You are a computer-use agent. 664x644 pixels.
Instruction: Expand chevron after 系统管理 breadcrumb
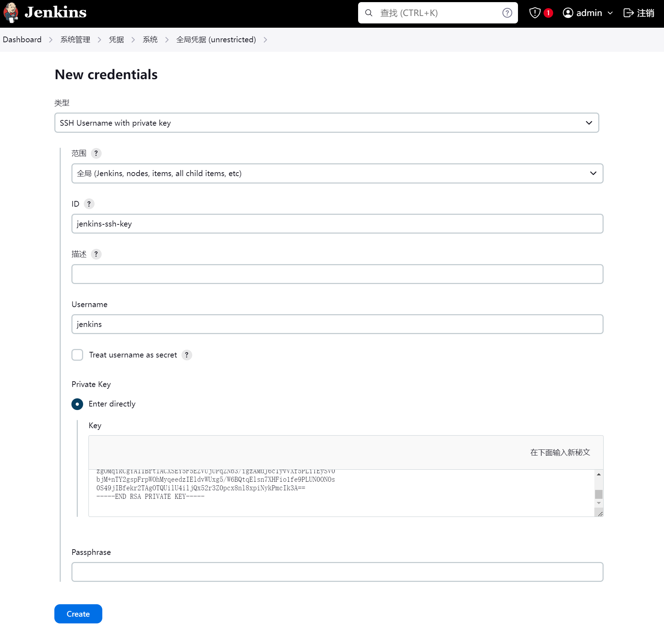(99, 40)
